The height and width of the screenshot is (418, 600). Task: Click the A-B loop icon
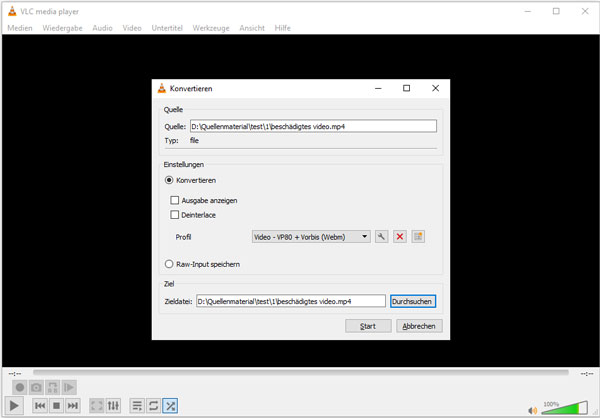[53, 387]
